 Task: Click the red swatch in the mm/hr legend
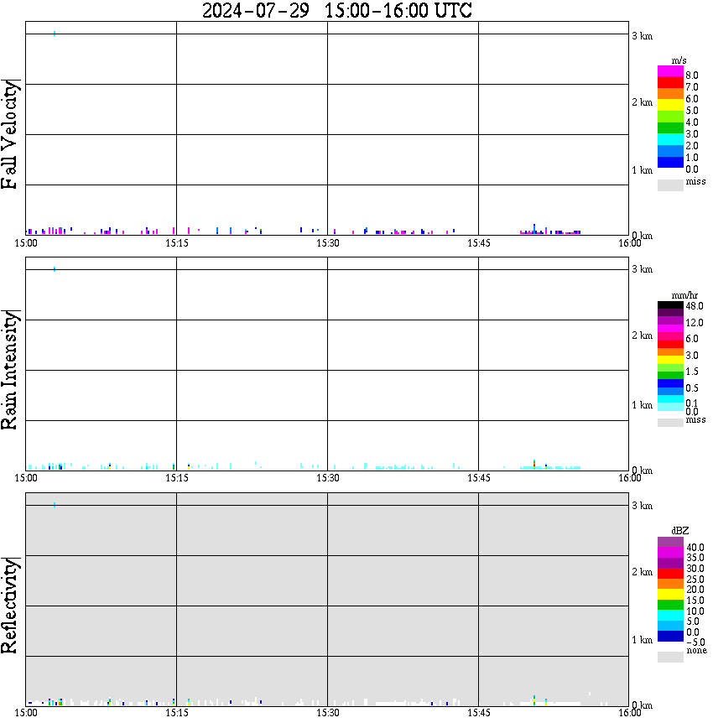[x=670, y=343]
